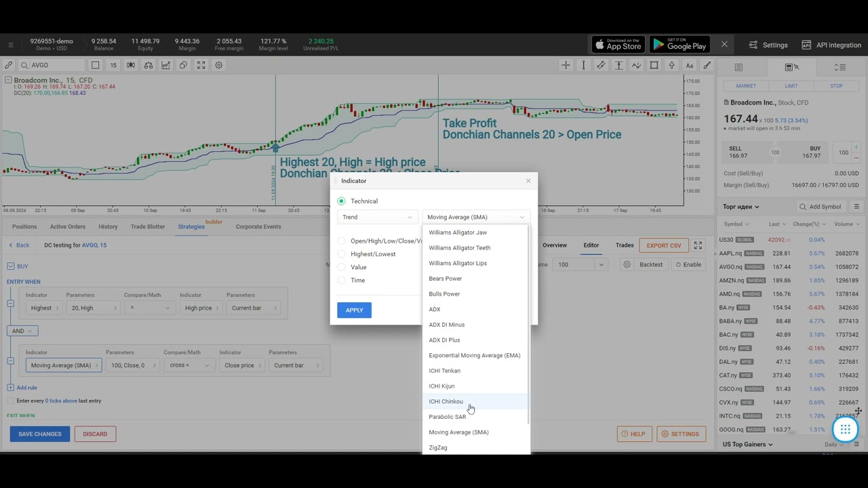
Task: Switch to the Trade Blotter tab
Action: (x=148, y=226)
